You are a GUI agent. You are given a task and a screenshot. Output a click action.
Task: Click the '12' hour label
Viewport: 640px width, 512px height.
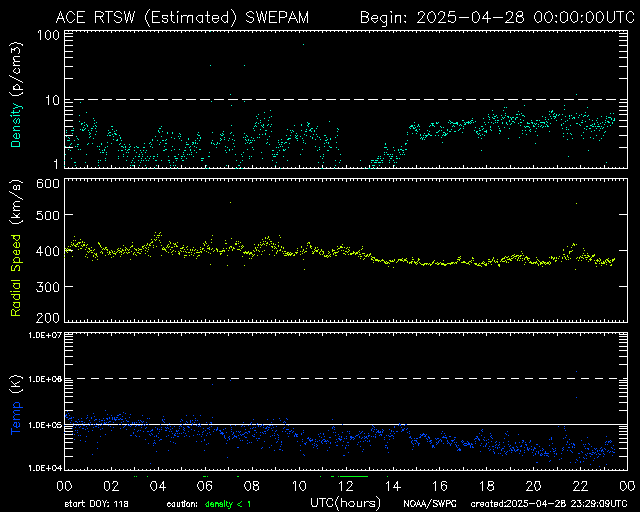click(346, 486)
